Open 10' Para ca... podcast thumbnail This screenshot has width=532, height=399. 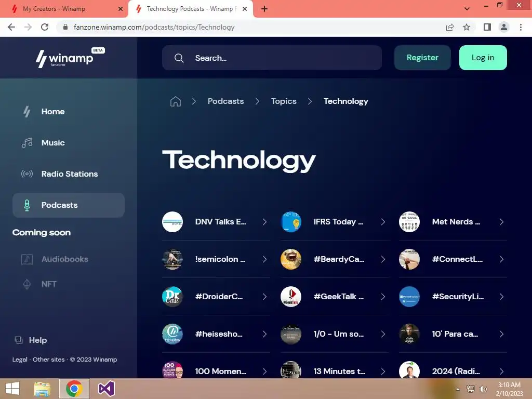[x=409, y=334]
